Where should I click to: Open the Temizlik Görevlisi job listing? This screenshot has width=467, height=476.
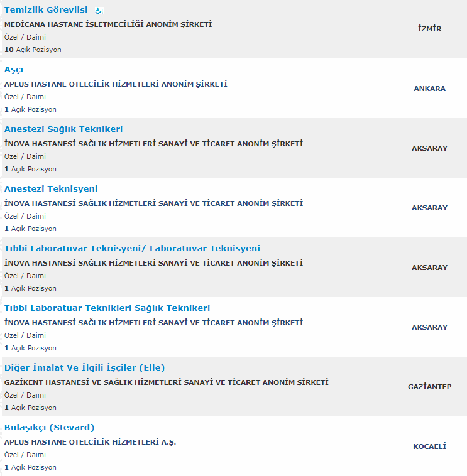(46, 10)
